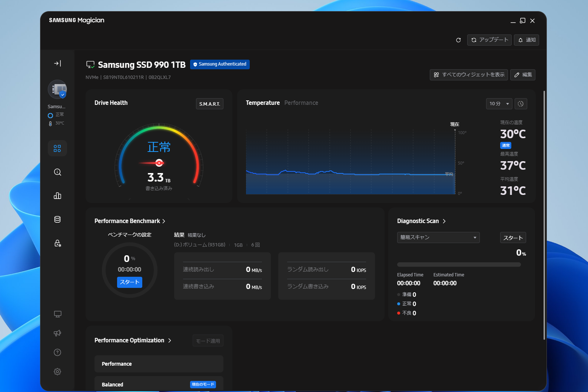Open the megaphone notices icon

(x=57, y=333)
